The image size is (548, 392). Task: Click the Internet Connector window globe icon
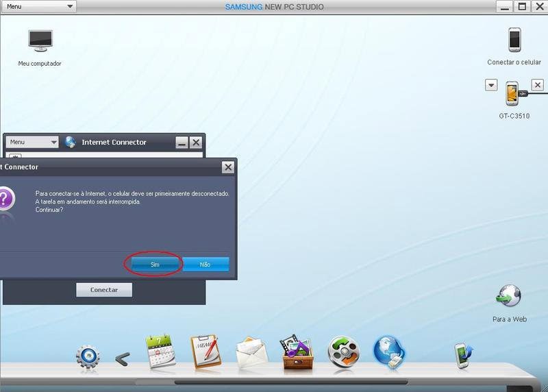[71, 143]
